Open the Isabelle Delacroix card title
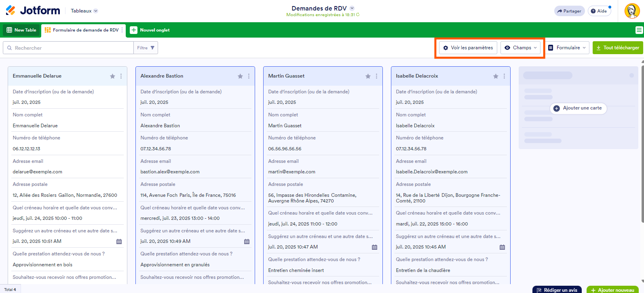Screen dimensions: 644x293 417,76
